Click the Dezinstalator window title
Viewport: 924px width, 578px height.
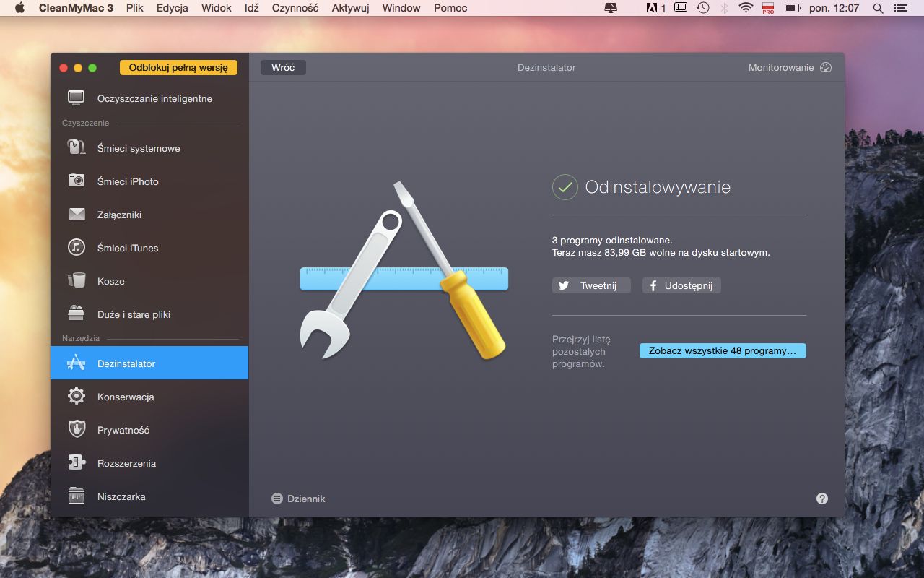coord(546,67)
